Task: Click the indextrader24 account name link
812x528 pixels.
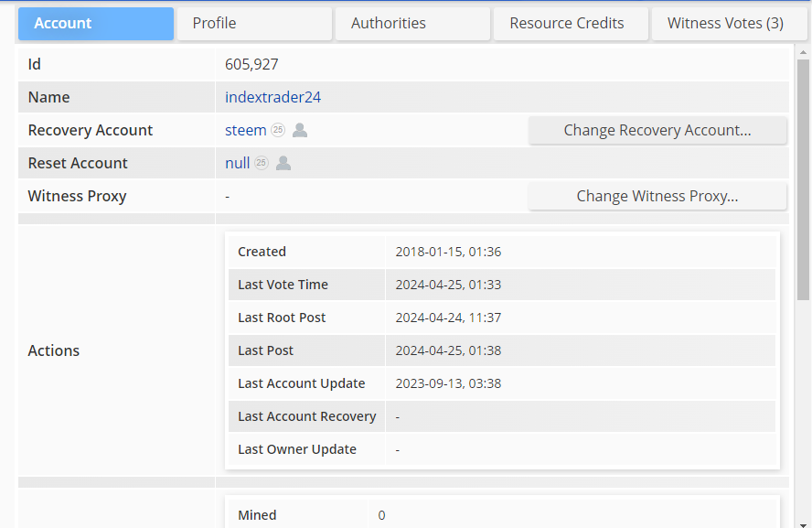Action: click(272, 97)
